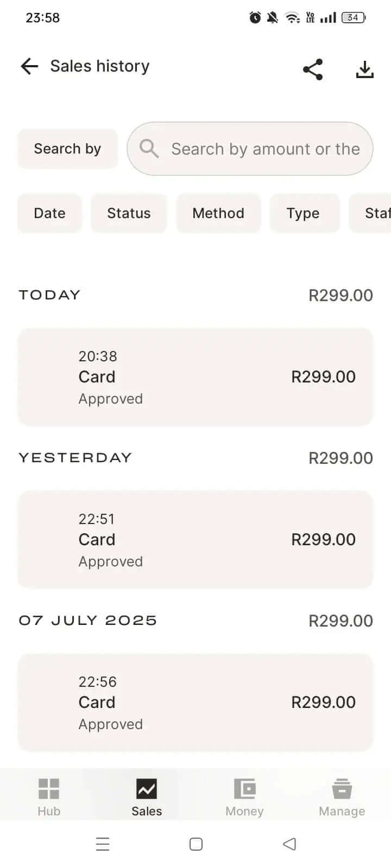Viewport: 391px width, 868px height.
Task: Open the Search by options
Action: [x=67, y=149]
